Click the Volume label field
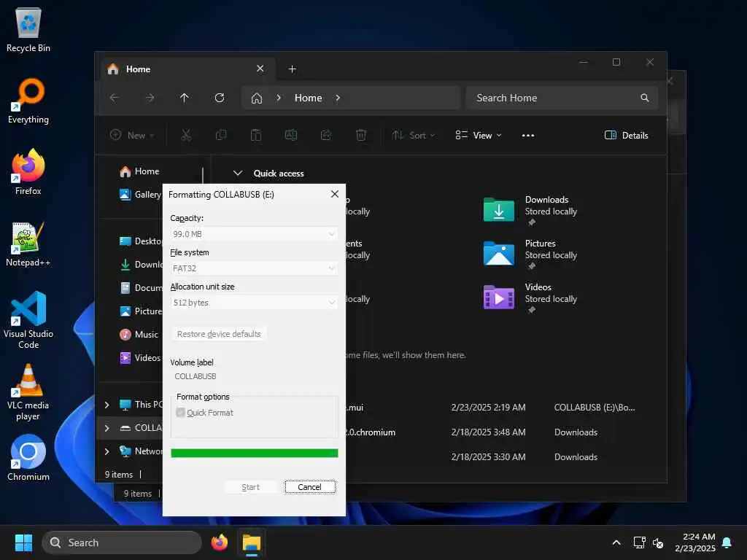 (x=254, y=376)
